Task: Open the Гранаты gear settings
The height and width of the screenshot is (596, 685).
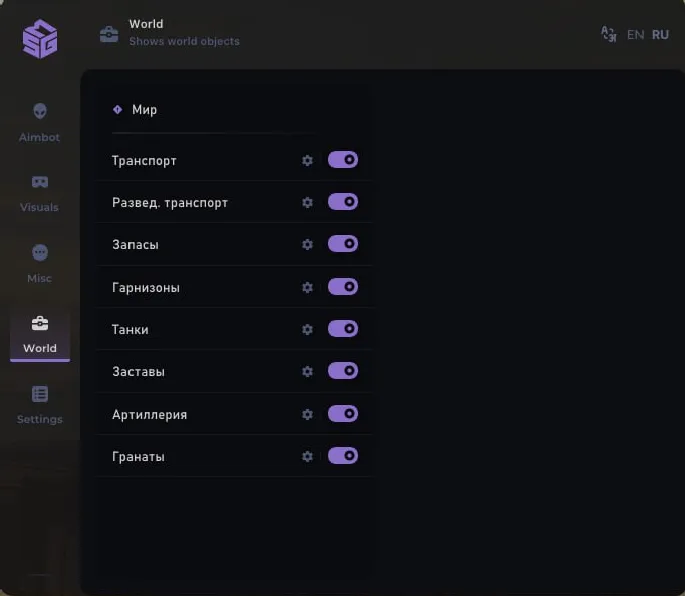Action: 308,456
